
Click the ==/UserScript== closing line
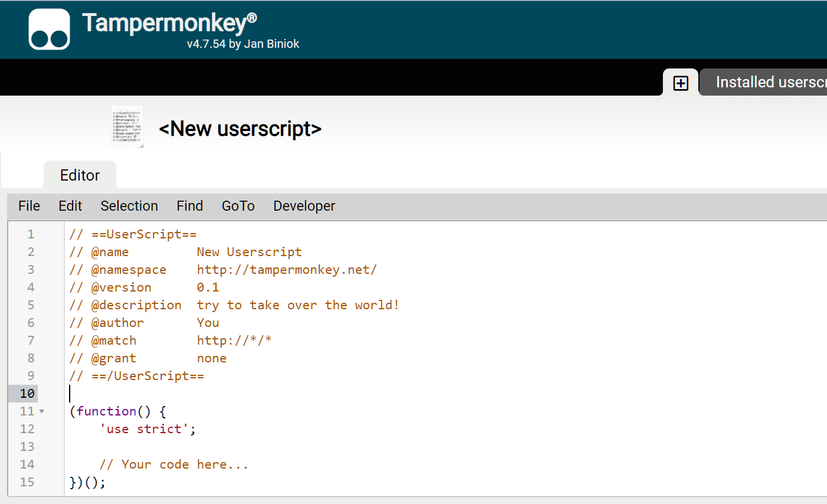point(136,376)
